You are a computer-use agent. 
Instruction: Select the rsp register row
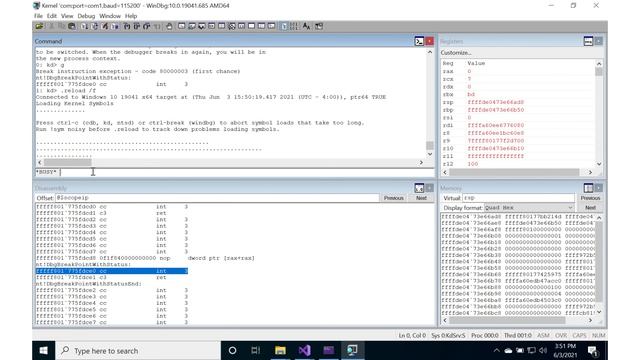pyautogui.click(x=518, y=102)
